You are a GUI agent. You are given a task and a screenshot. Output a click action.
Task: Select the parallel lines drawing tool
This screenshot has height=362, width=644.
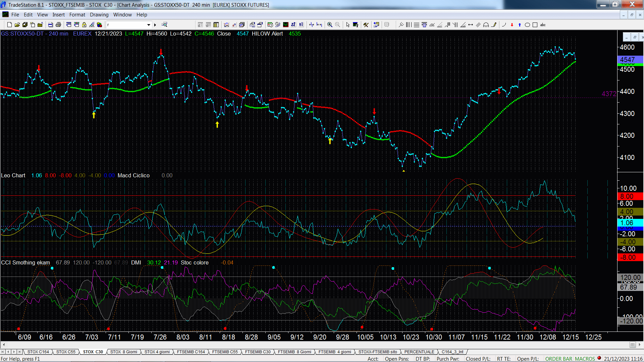pyautogui.click(x=478, y=25)
